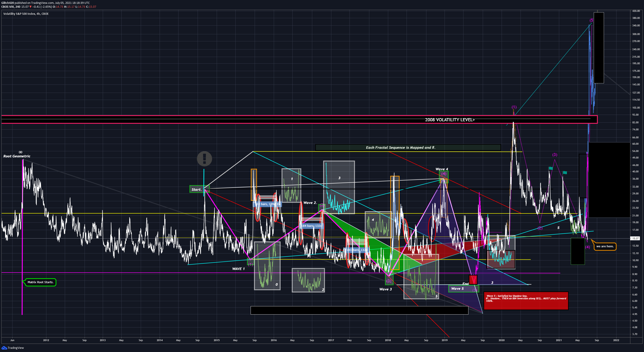Select the 'Matrix Root Starts.' callout
The height and width of the screenshot is (352, 644).
coord(40,282)
